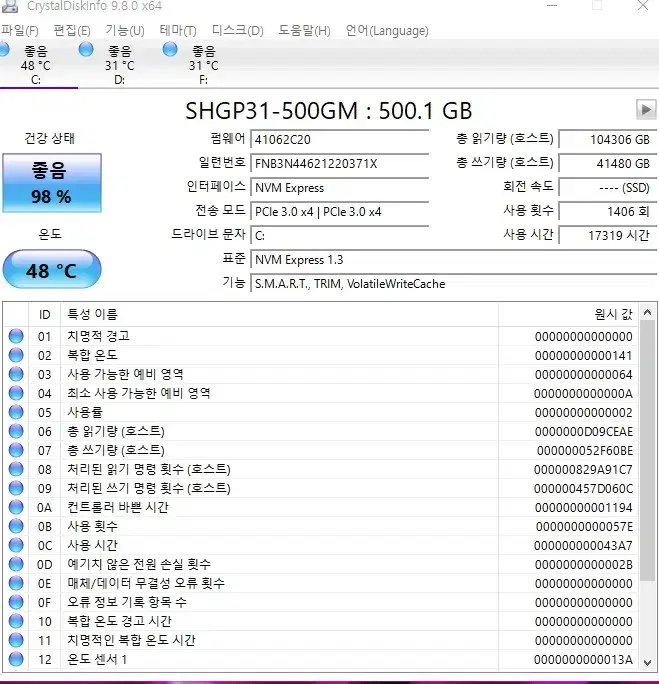Click the attribute list vertical scrollbar thumb
This screenshot has width=659, height=684.
click(x=647, y=451)
